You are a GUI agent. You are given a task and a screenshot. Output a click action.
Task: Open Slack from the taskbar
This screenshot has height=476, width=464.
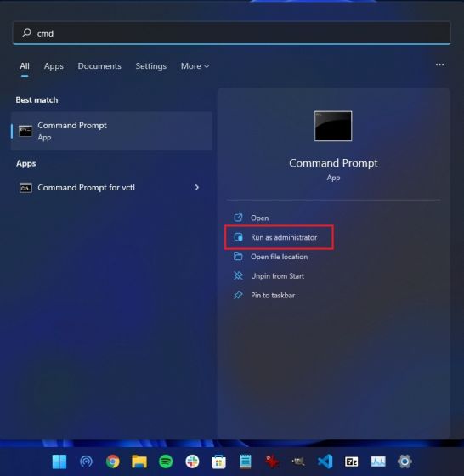[x=192, y=462]
